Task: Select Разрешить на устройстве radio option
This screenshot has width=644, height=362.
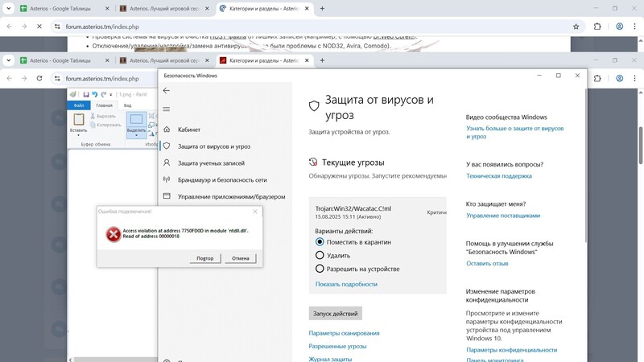Action: coord(320,269)
